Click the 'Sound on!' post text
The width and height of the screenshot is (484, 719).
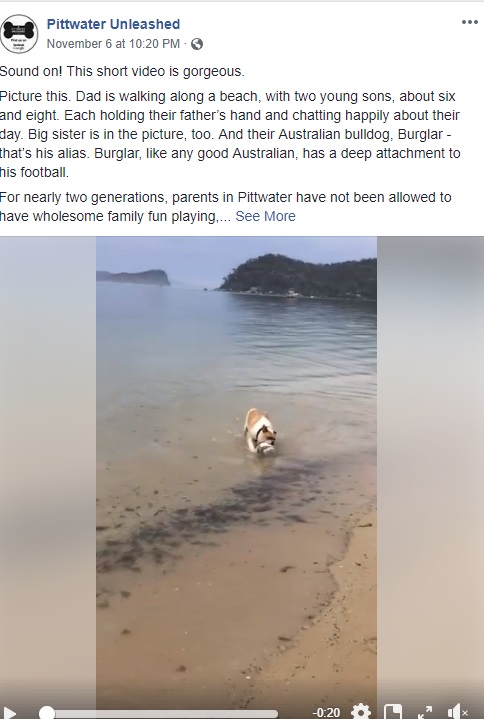[122, 72]
